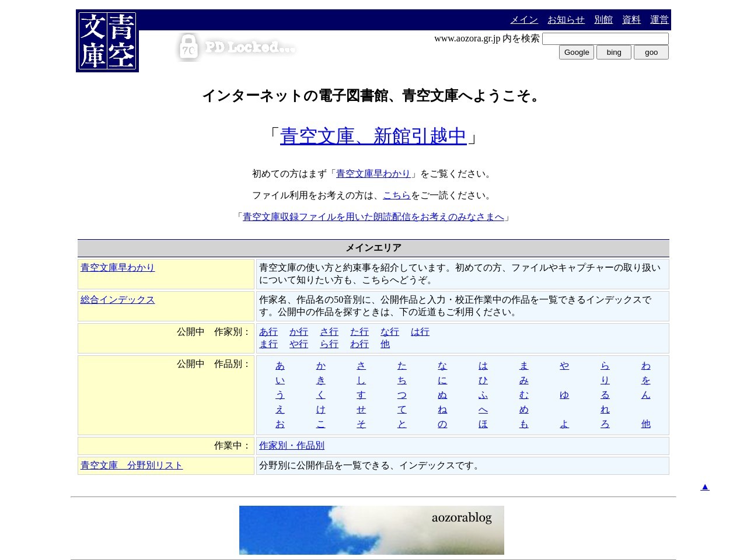The image size is (747, 560).
Task: Select the か行 author index link
Action: [x=299, y=331]
